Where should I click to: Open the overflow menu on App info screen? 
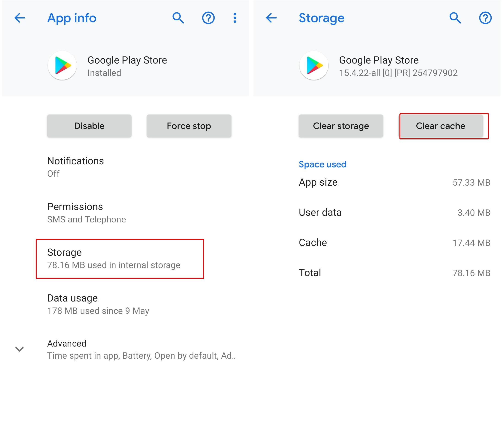click(234, 18)
